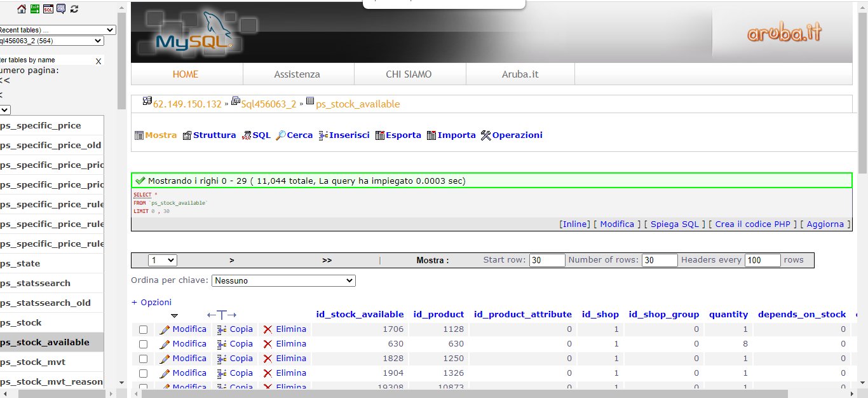Open the SQL query window icon
Image resolution: width=868 pixels, height=398 pixels.
point(48,9)
